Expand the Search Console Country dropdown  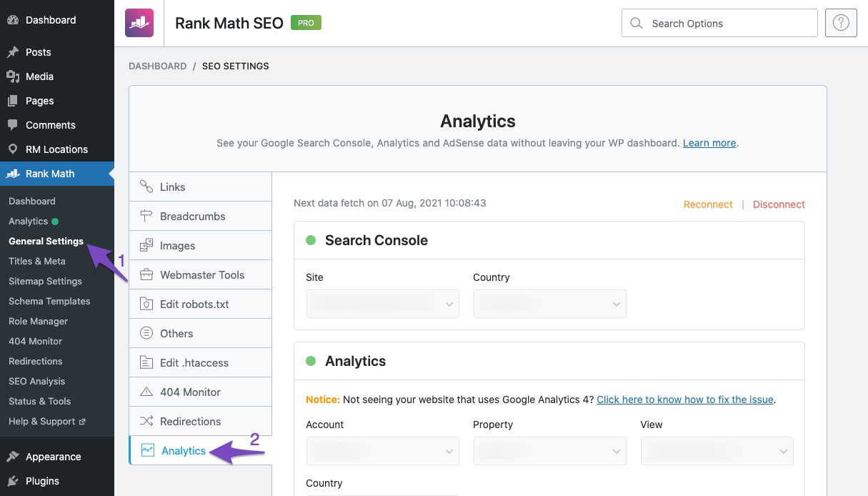[x=549, y=304]
